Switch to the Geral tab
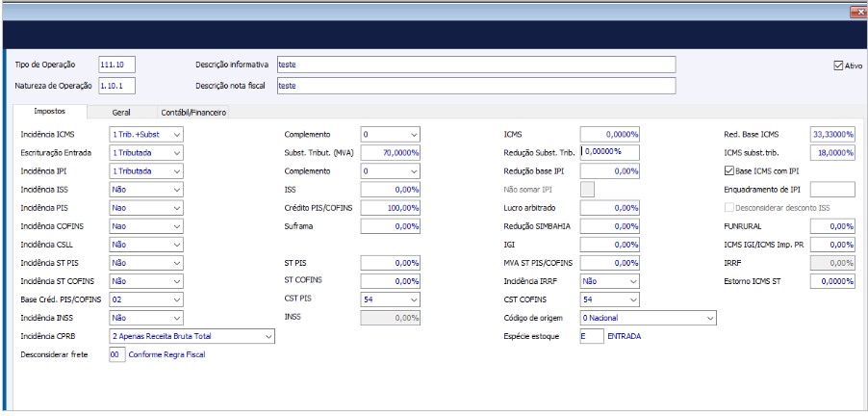The image size is (868, 416). tap(121, 113)
